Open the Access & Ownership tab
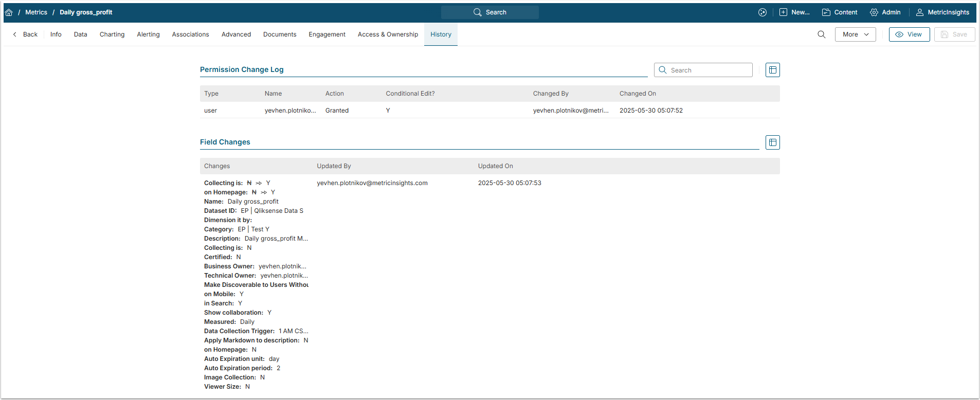This screenshot has width=980, height=400. click(388, 34)
